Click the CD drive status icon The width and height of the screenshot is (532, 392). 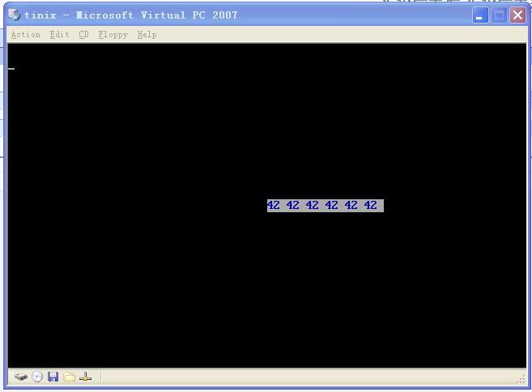[x=37, y=377]
